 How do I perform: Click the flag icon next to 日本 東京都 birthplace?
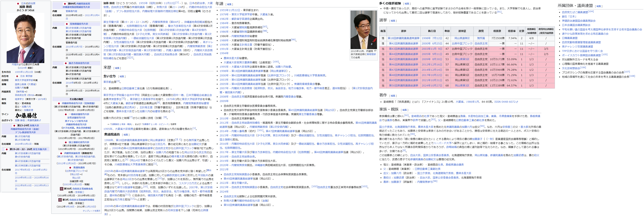(x=17, y=76)
